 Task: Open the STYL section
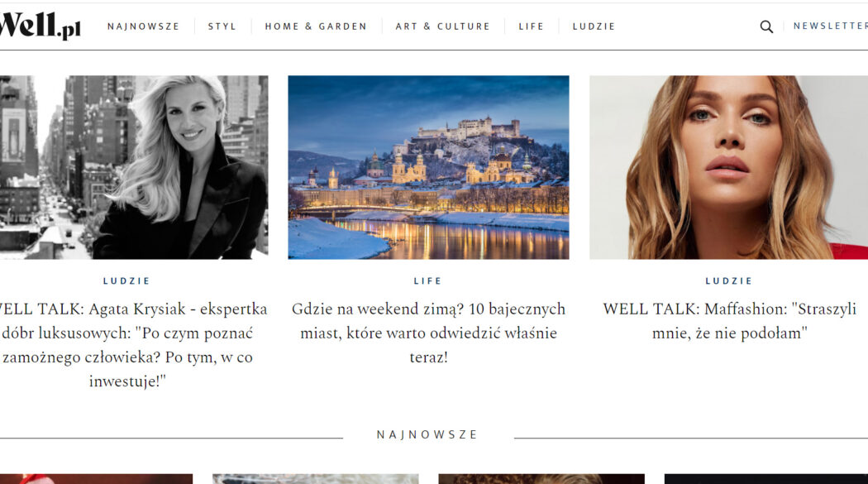pyautogui.click(x=222, y=26)
